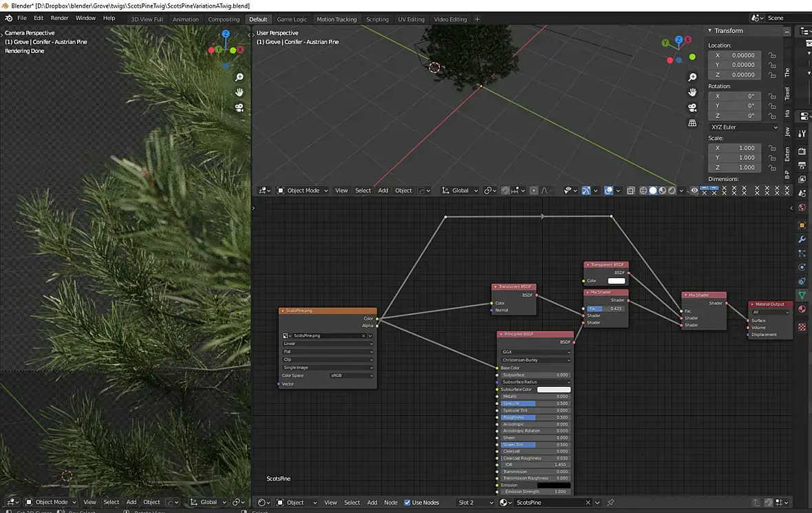Click the zoom magnifier icon in User Perspective viewport
This screenshot has width=812, height=513.
tap(692, 77)
